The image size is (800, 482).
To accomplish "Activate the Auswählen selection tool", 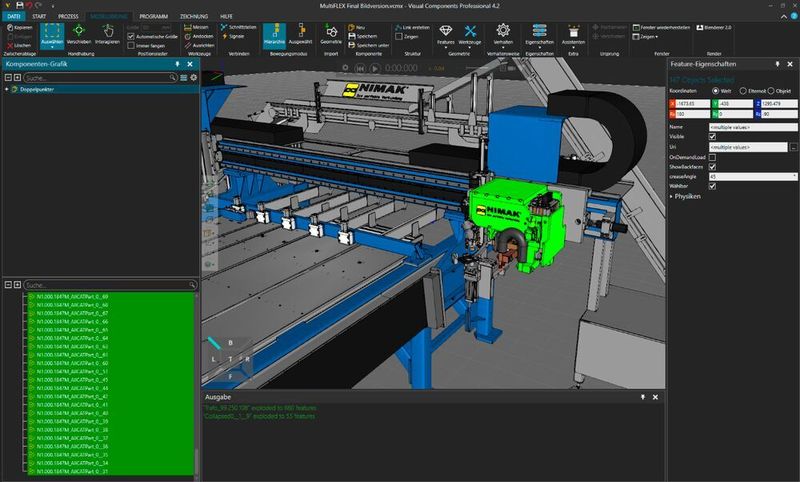I will [52, 35].
